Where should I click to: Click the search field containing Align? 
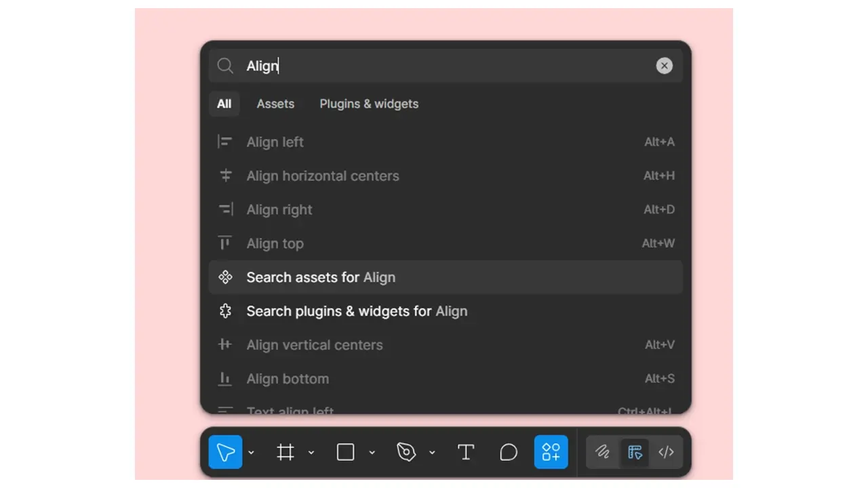coord(446,66)
